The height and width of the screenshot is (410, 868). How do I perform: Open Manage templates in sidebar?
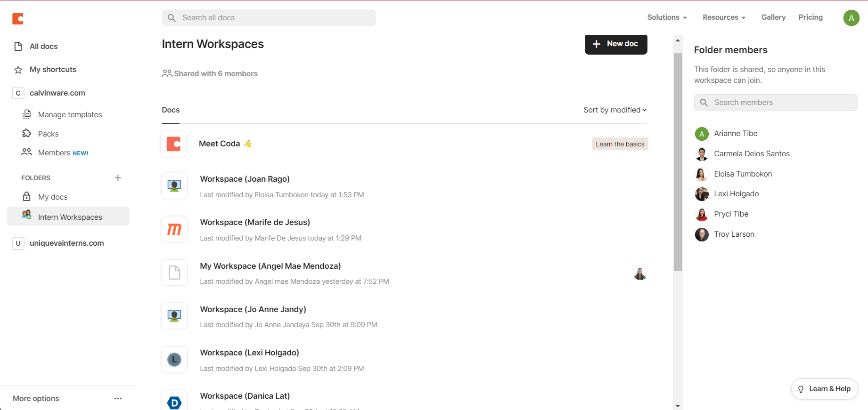pyautogui.click(x=70, y=114)
